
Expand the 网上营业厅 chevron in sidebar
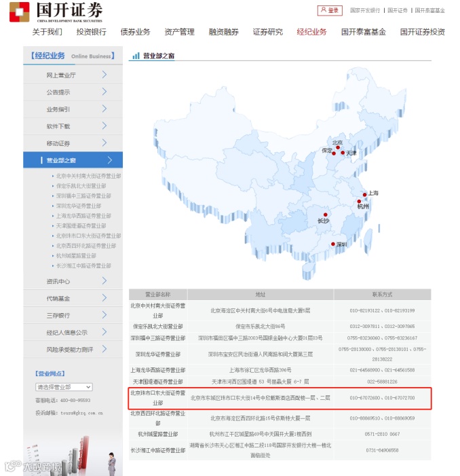pyautogui.click(x=104, y=75)
